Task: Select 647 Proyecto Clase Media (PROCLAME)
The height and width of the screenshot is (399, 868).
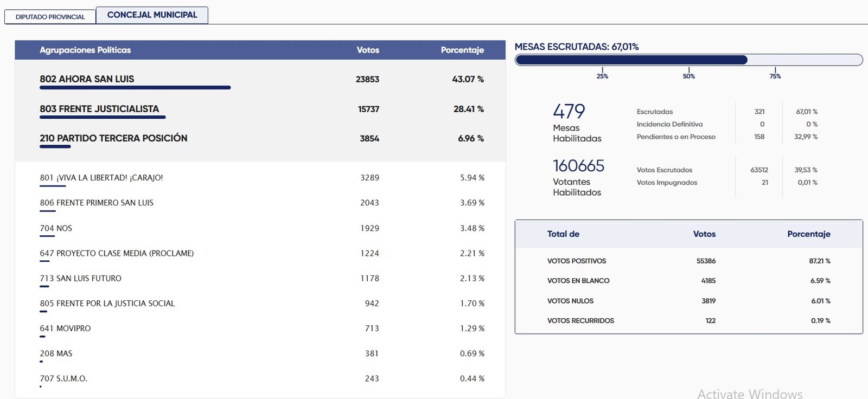Action: (x=117, y=253)
